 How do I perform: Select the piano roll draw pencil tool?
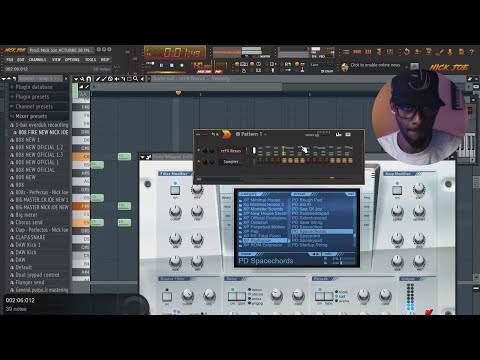[98, 79]
